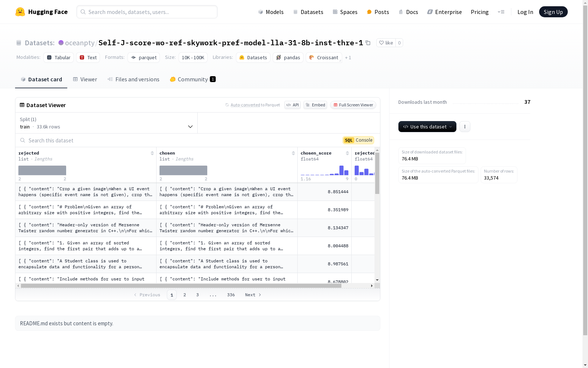Open Docs in the navigation
The image size is (588, 368).
coord(408,12)
